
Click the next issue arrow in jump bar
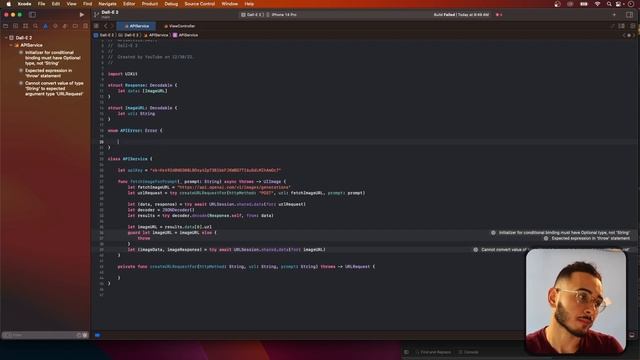point(634,35)
